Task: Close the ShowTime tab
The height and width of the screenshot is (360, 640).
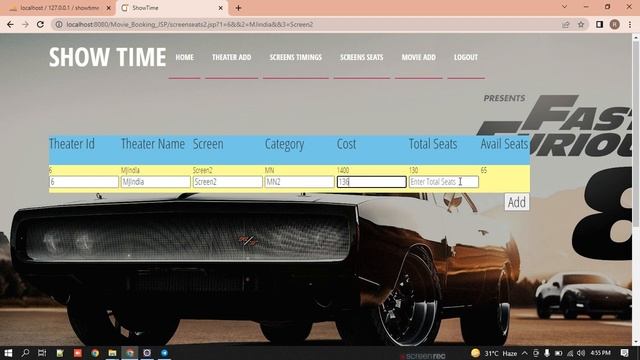Action: (220, 8)
